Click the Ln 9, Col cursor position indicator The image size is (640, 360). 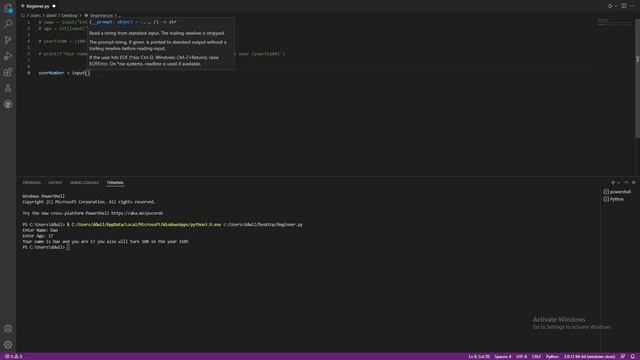[479, 356]
